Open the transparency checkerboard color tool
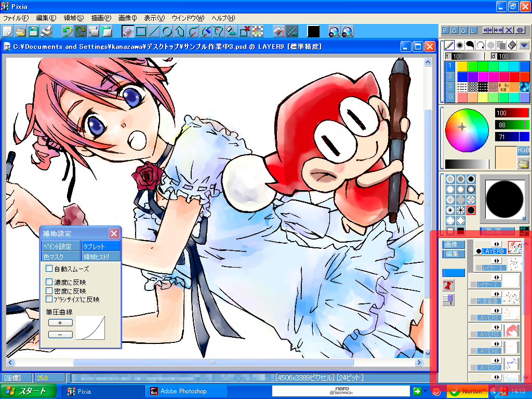This screenshot has height=399, width=532. point(258,32)
